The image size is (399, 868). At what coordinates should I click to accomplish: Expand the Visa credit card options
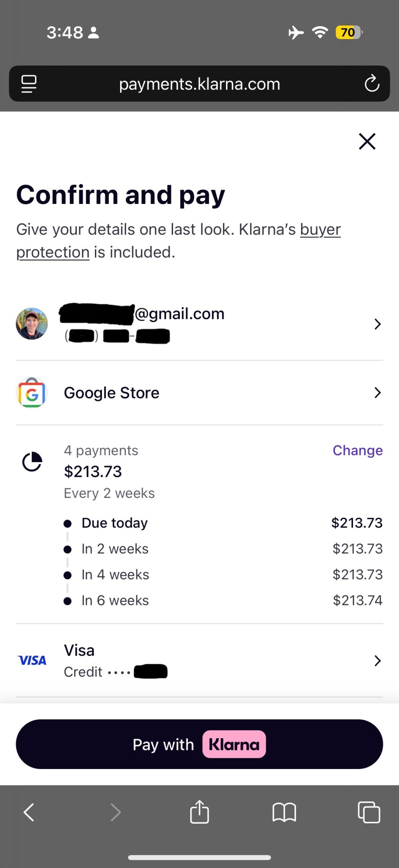tap(377, 661)
